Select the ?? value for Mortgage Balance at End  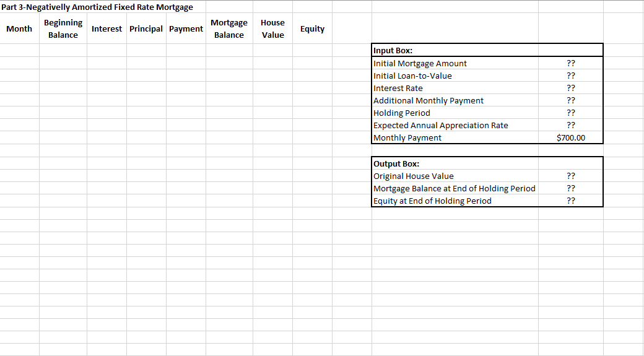pos(571,188)
